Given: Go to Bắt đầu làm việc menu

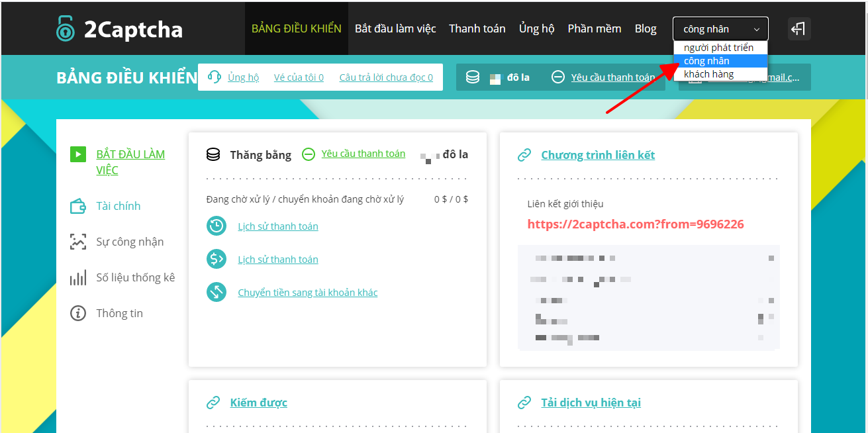Looking at the screenshot, I should (x=395, y=28).
